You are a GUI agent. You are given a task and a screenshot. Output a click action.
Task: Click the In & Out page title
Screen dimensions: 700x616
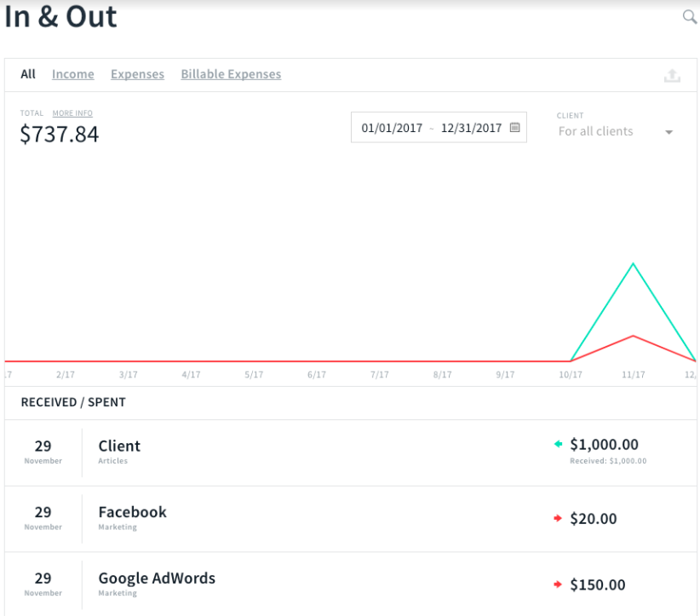[x=60, y=17]
